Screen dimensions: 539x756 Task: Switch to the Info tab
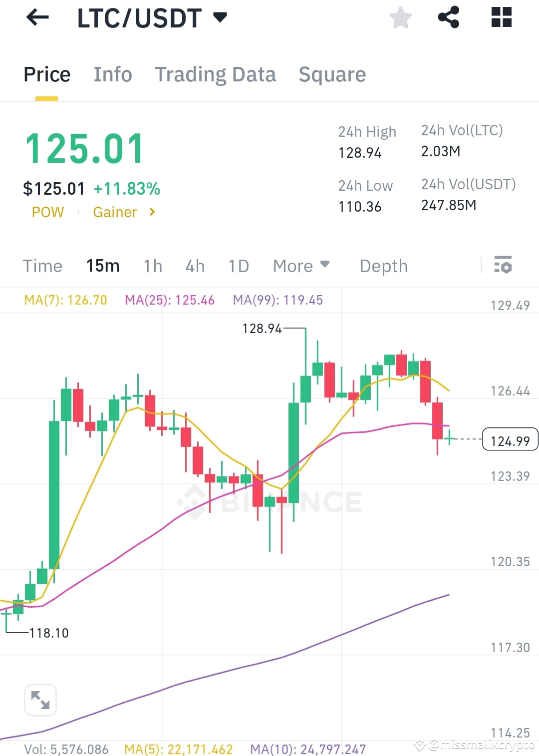[112, 74]
